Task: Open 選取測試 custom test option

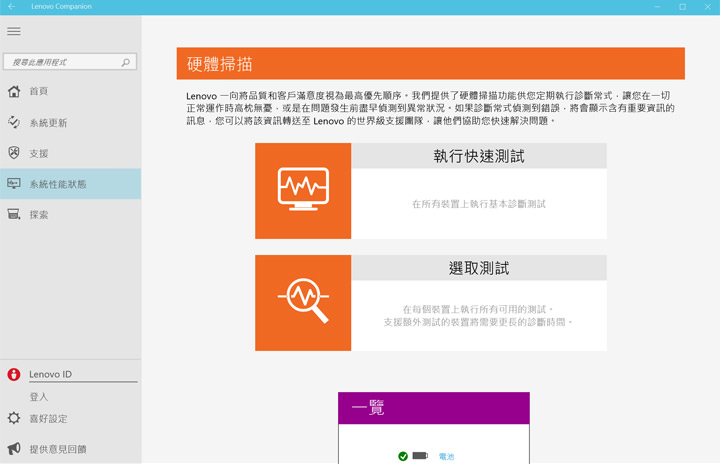Action: pos(479,268)
